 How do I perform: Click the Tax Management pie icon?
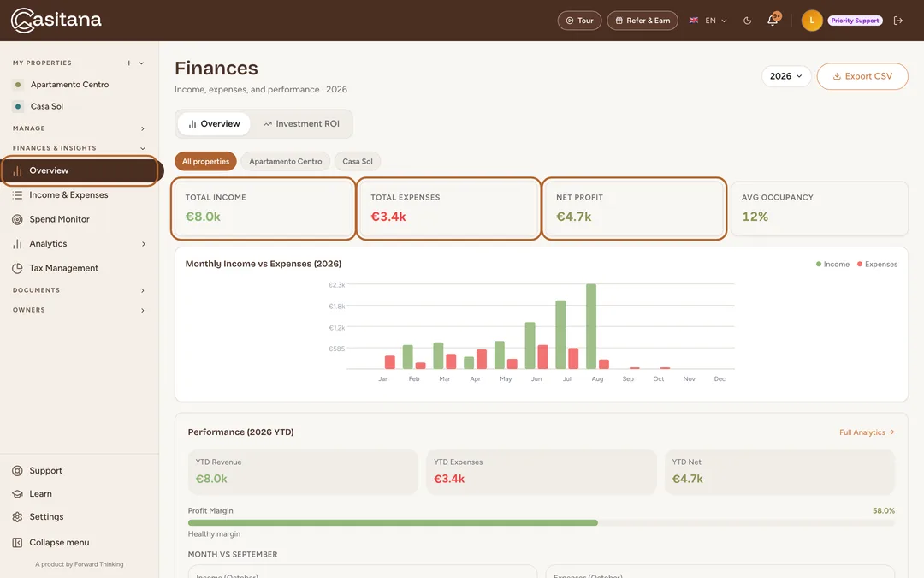18,268
